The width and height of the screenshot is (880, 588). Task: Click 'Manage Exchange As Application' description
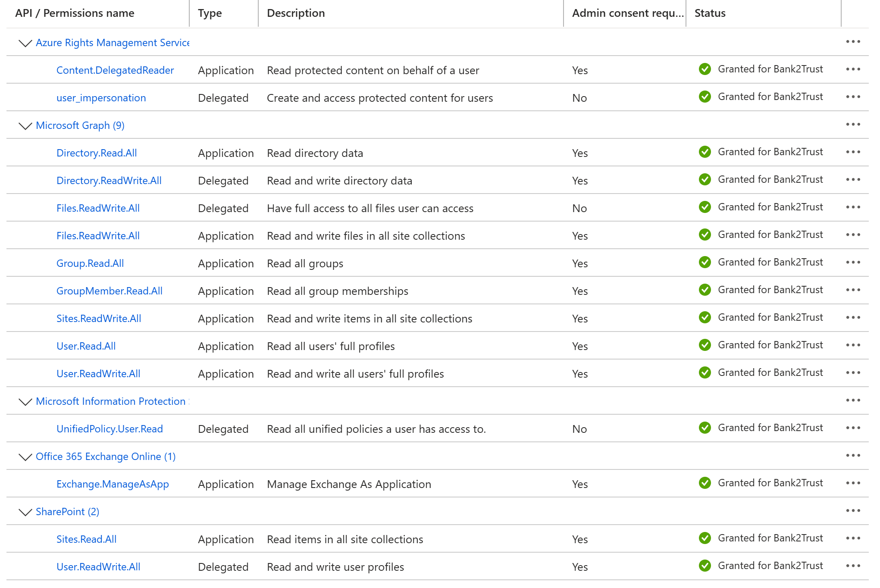point(349,484)
